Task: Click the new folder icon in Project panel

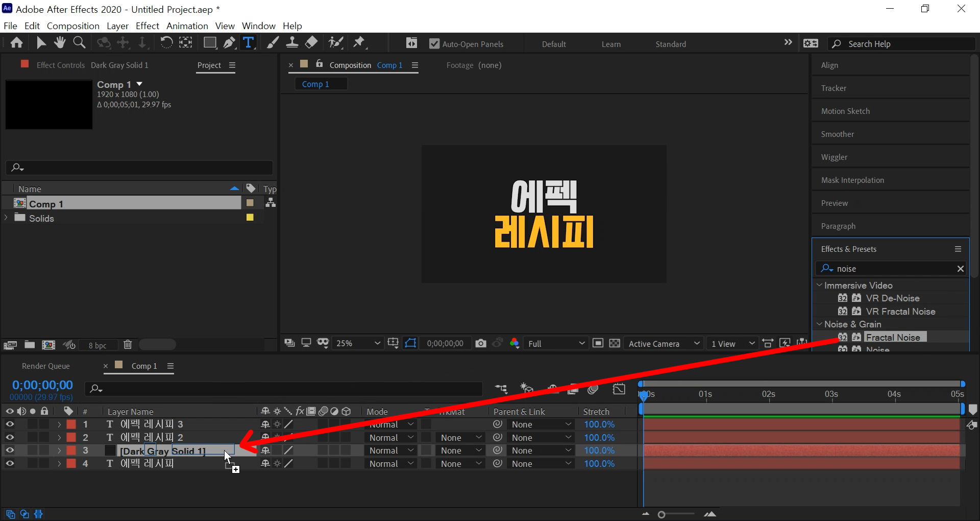Action: (30, 345)
